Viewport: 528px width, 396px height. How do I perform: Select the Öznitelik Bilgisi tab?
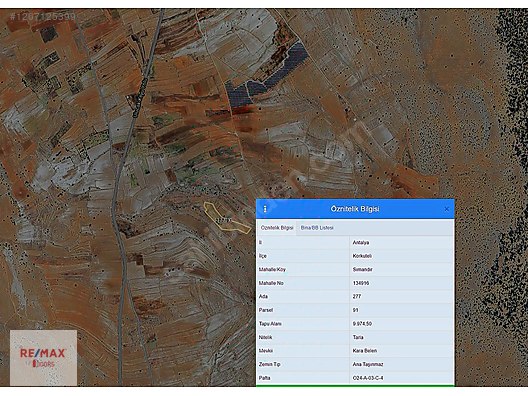pyautogui.click(x=277, y=228)
